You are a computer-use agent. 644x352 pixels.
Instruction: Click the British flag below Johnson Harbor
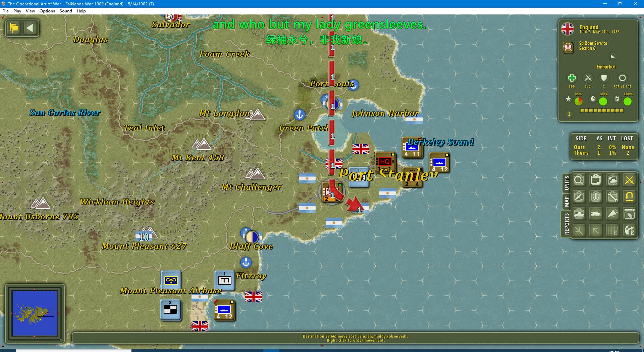[x=361, y=148]
